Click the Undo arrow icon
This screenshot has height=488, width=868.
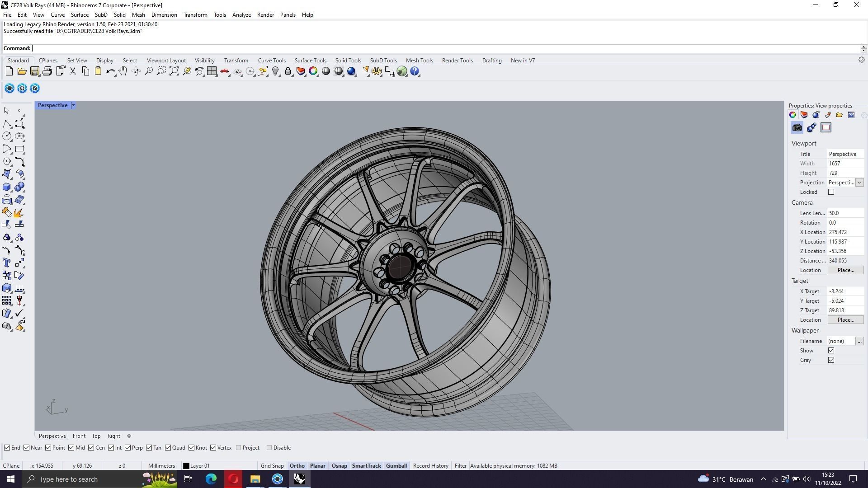coord(110,71)
